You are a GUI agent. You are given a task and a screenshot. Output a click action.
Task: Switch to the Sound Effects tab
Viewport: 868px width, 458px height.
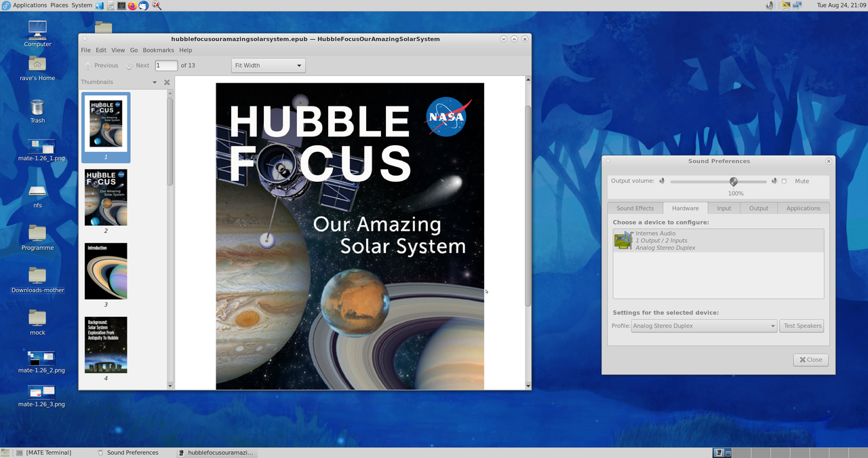tap(635, 208)
